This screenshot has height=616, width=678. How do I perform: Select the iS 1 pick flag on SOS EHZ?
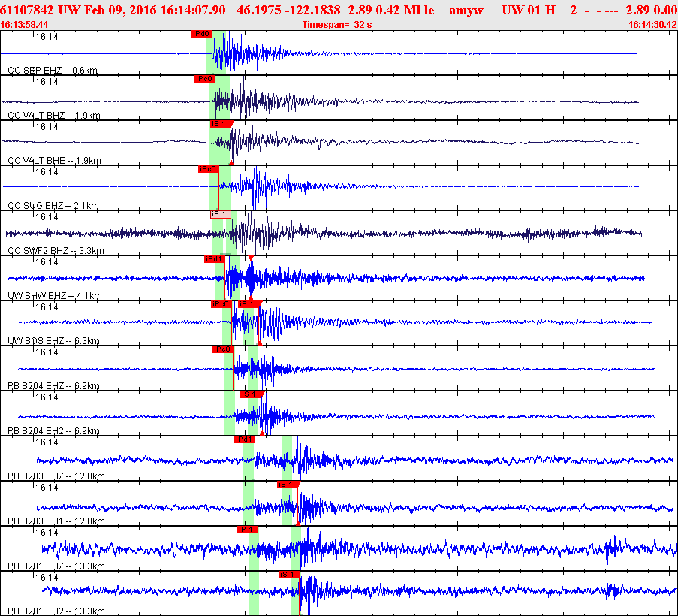tap(249, 304)
